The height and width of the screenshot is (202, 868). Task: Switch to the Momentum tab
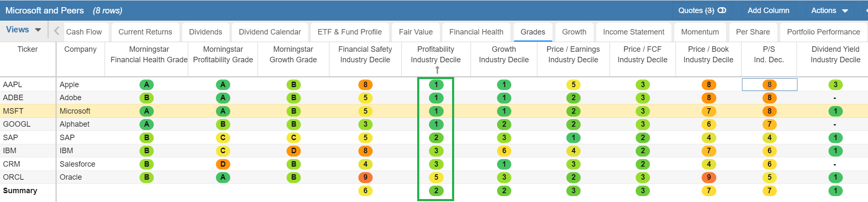(700, 32)
